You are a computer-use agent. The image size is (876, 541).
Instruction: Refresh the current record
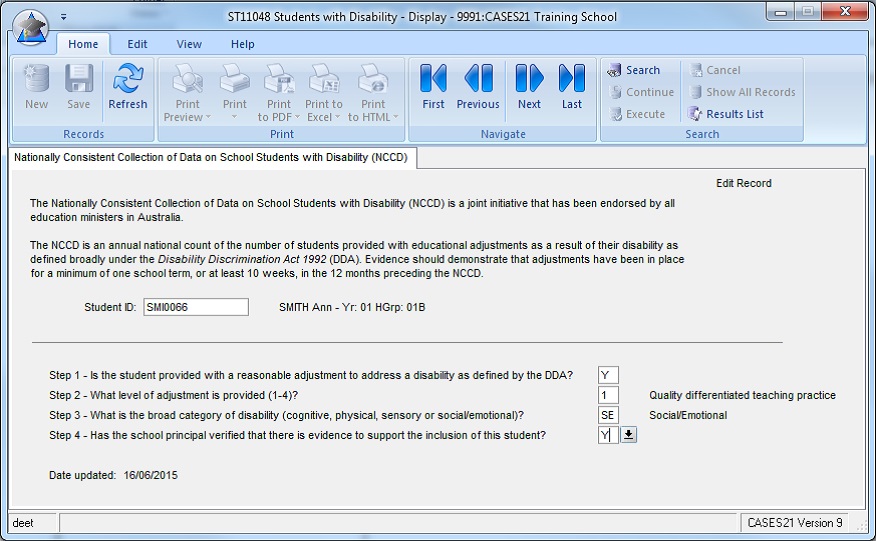tap(128, 87)
